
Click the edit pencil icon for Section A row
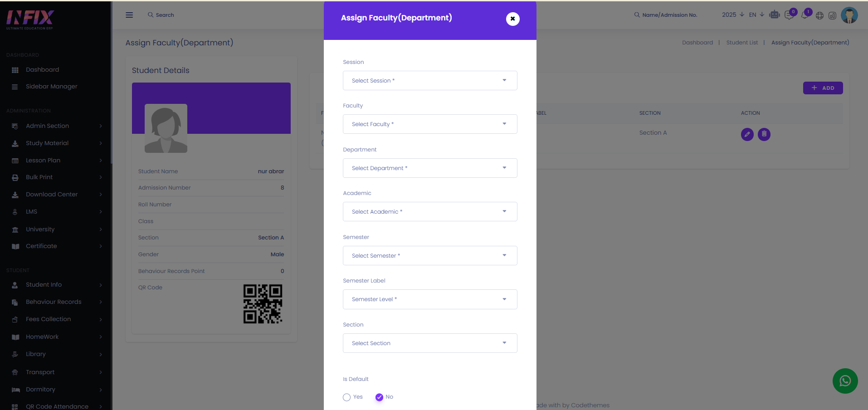[747, 134]
